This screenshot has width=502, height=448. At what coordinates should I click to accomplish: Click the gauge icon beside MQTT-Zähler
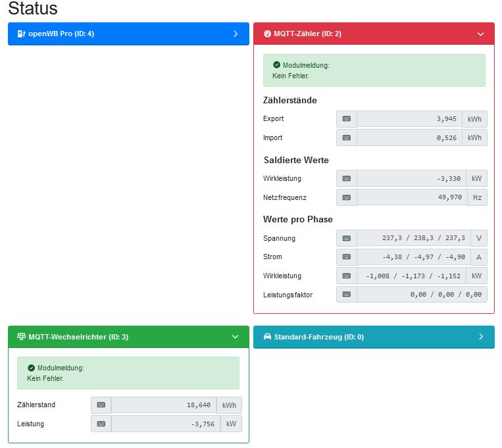(x=267, y=34)
